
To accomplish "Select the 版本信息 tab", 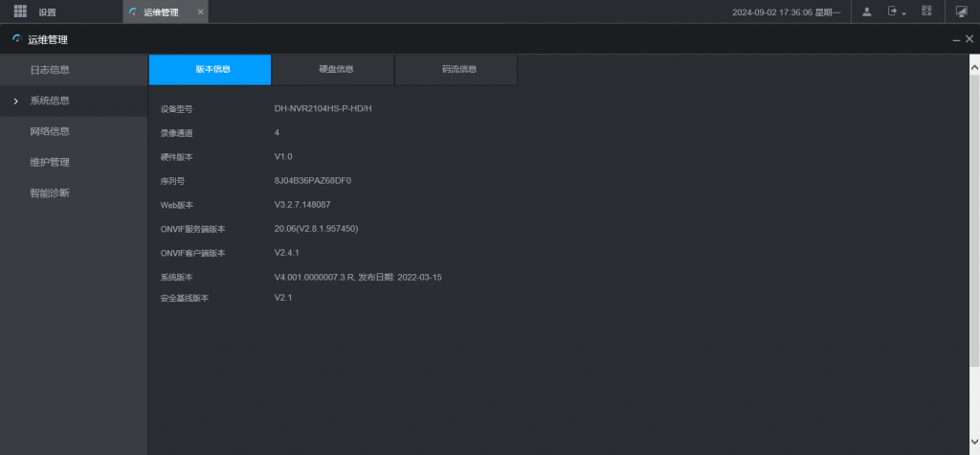I will pos(211,69).
